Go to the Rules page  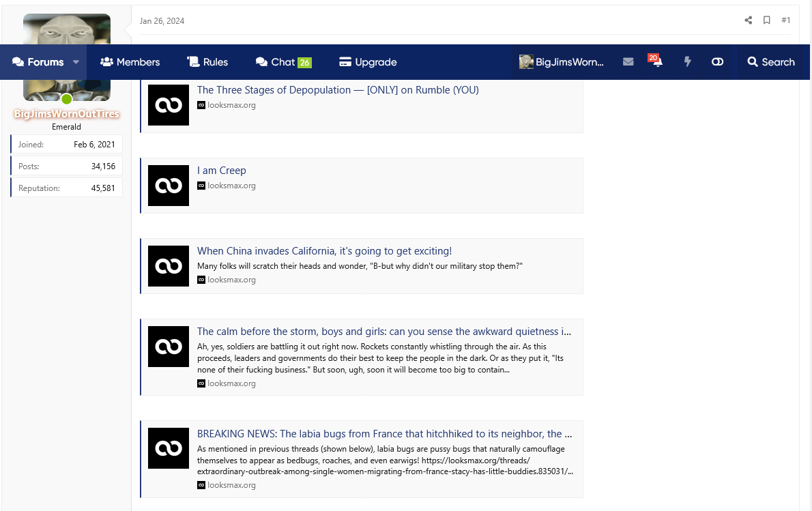207,62
